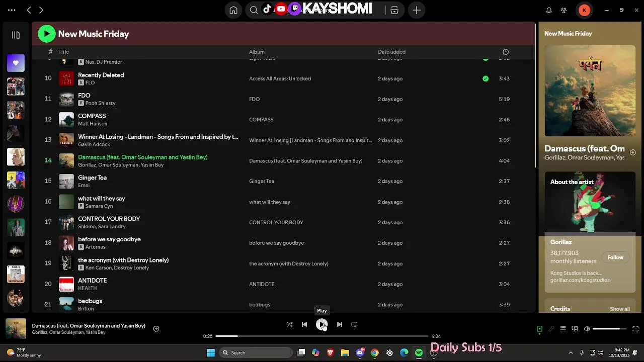Screen dimensions: 644x362
Task: Sort by the Album column header
Action: point(257,52)
